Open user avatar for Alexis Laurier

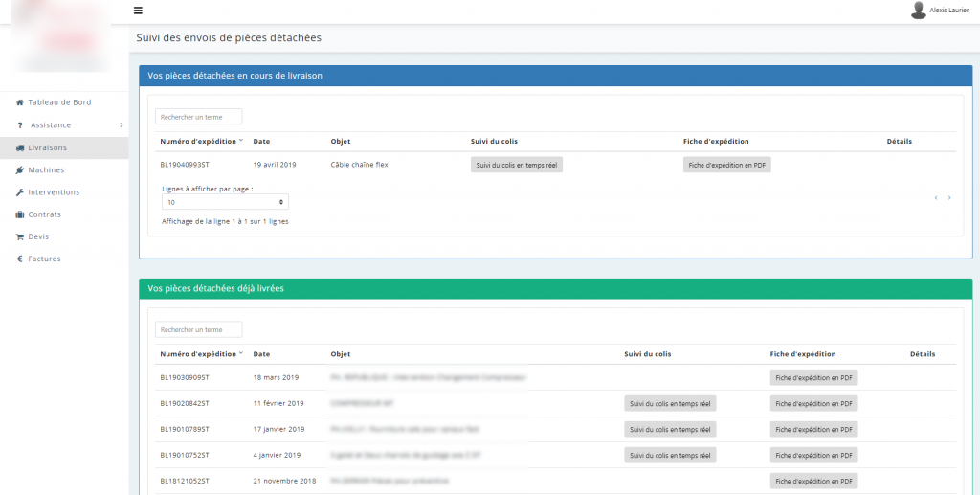(x=918, y=10)
